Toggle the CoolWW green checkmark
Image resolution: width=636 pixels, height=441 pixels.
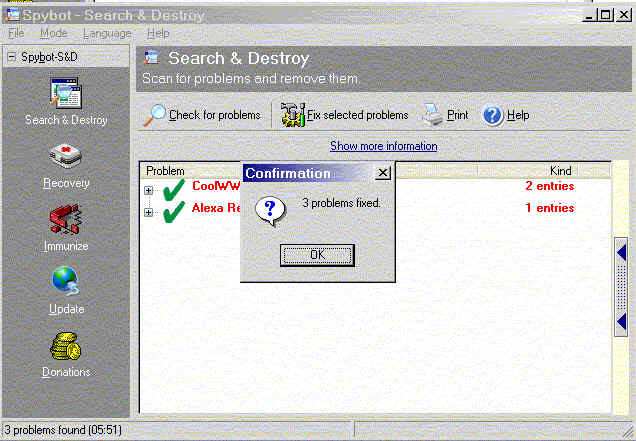174,190
